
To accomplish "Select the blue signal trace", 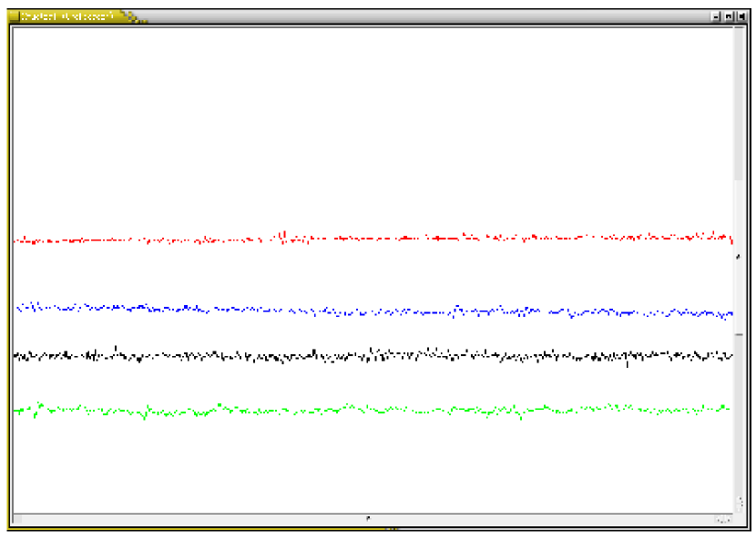I will click(x=374, y=311).
